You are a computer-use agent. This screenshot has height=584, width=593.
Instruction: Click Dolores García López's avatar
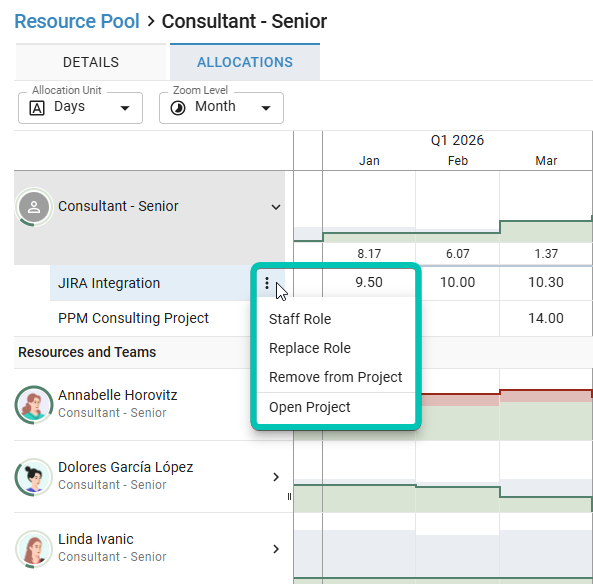tap(34, 477)
